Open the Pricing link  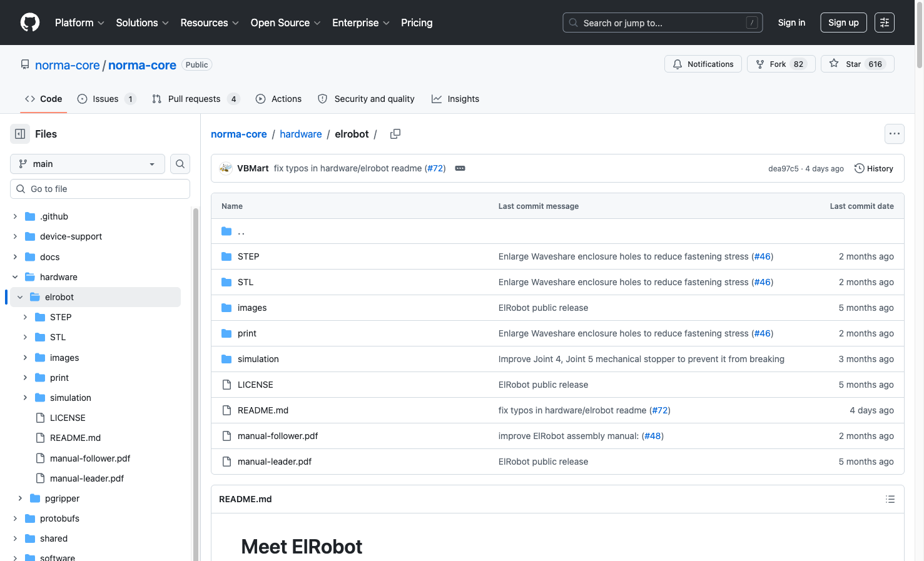click(417, 23)
